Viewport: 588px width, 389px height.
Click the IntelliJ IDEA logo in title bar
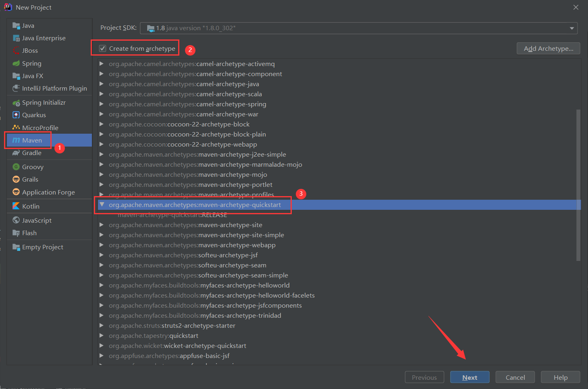8,7
